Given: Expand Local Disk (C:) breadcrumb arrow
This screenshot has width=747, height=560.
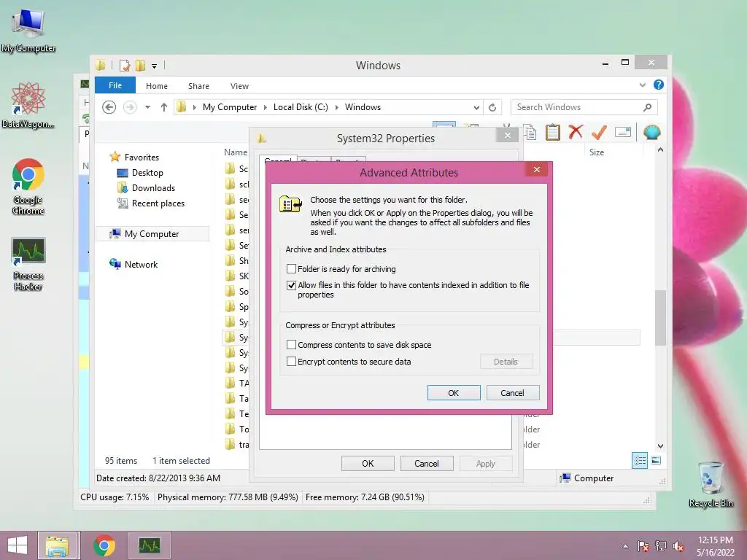Looking at the screenshot, I should (x=337, y=107).
